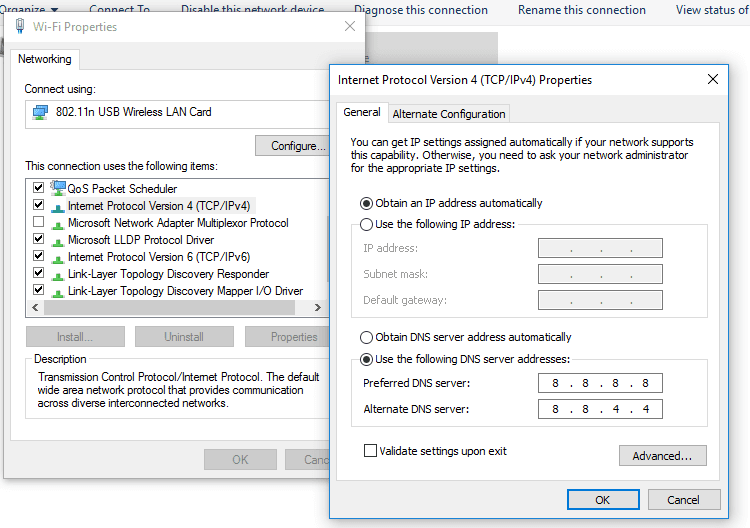Screen dimensions: 750x528
Task: Click the Default gateway field
Action: [600, 300]
